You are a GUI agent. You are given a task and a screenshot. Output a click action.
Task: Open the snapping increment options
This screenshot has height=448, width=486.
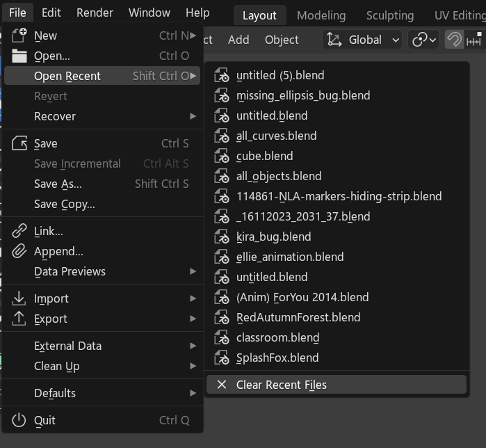(x=474, y=40)
